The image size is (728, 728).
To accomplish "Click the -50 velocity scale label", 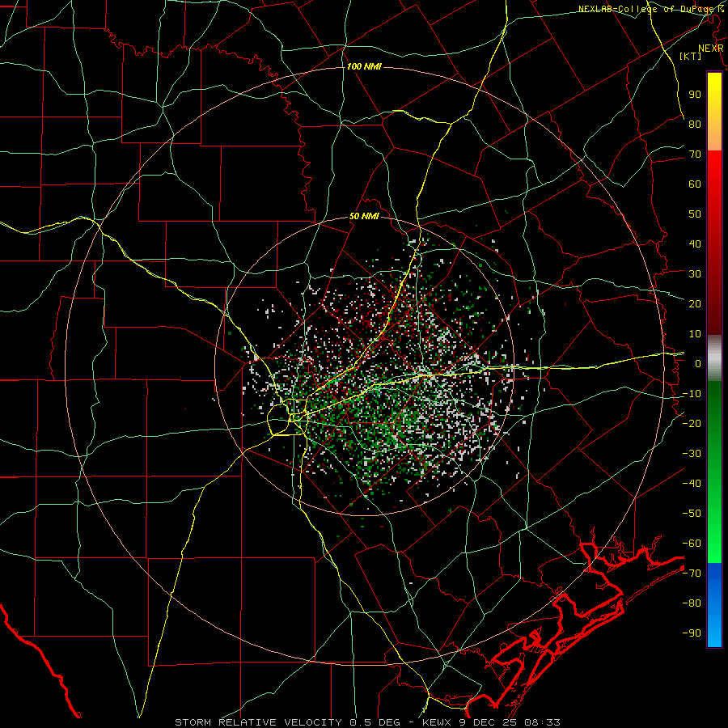I will pyautogui.click(x=692, y=513).
